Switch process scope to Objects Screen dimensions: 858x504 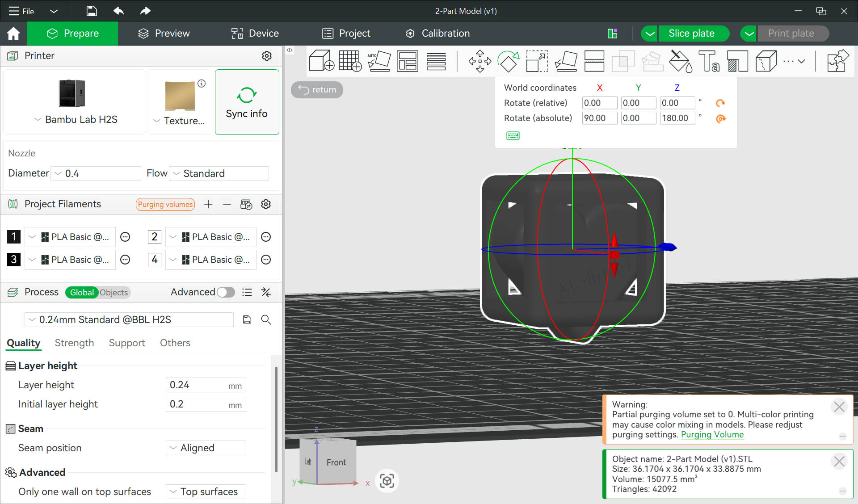(x=114, y=292)
